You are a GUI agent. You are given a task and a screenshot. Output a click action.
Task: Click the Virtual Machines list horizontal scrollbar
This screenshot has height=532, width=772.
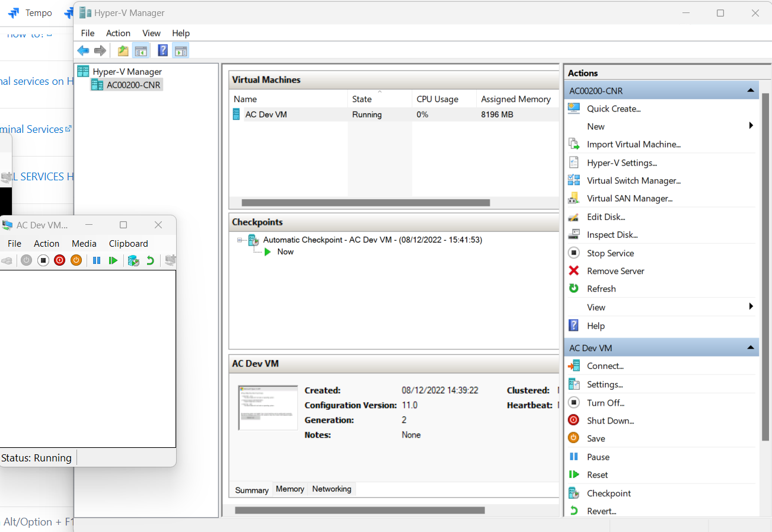pyautogui.click(x=366, y=202)
